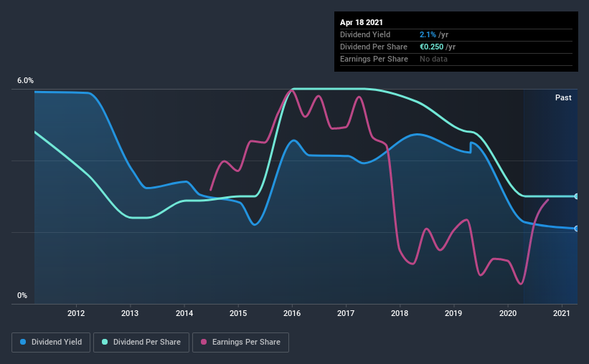The width and height of the screenshot is (589, 364).
Task: Click the Dividend Per Share line endpoint marker
Action: point(576,196)
